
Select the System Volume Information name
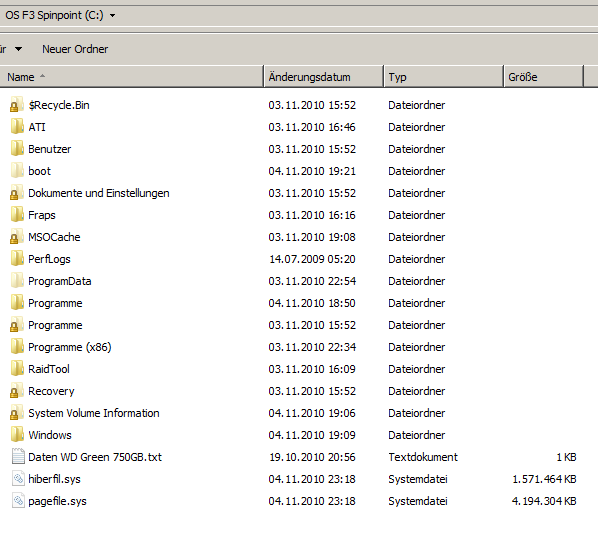point(94,413)
